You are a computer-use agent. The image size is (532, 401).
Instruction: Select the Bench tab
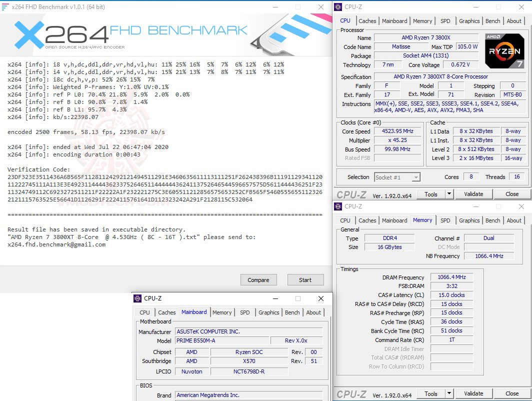click(492, 20)
